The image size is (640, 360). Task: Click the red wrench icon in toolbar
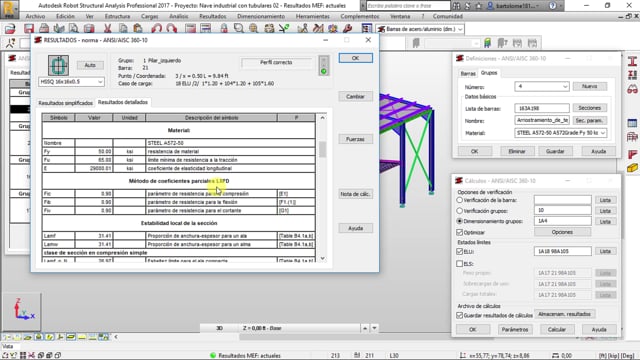348,28
